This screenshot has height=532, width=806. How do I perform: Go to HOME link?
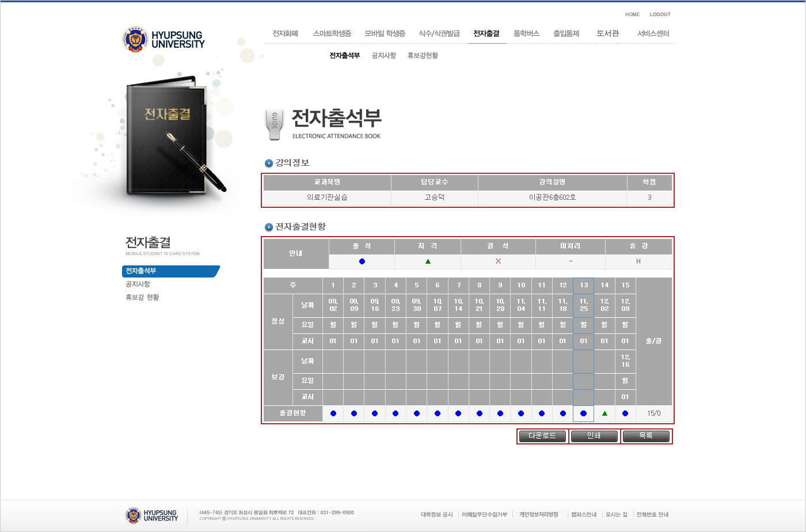pos(632,14)
